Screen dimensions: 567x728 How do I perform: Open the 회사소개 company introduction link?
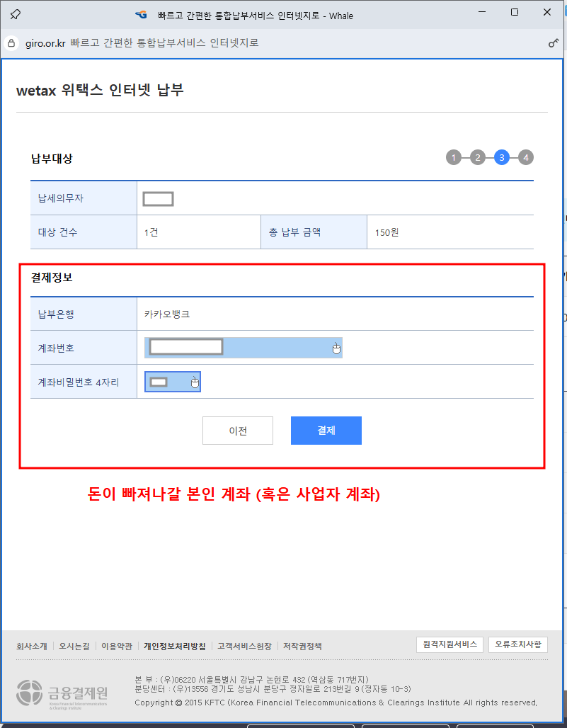(32, 646)
